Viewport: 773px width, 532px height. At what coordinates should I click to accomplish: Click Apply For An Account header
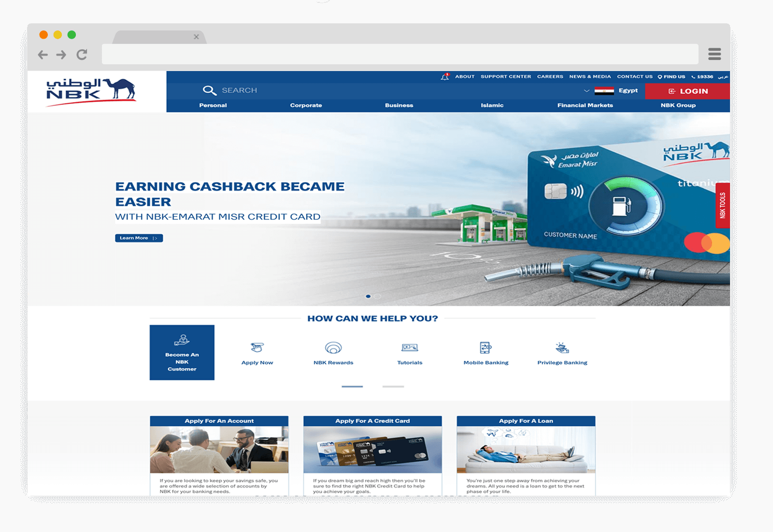[219, 421]
